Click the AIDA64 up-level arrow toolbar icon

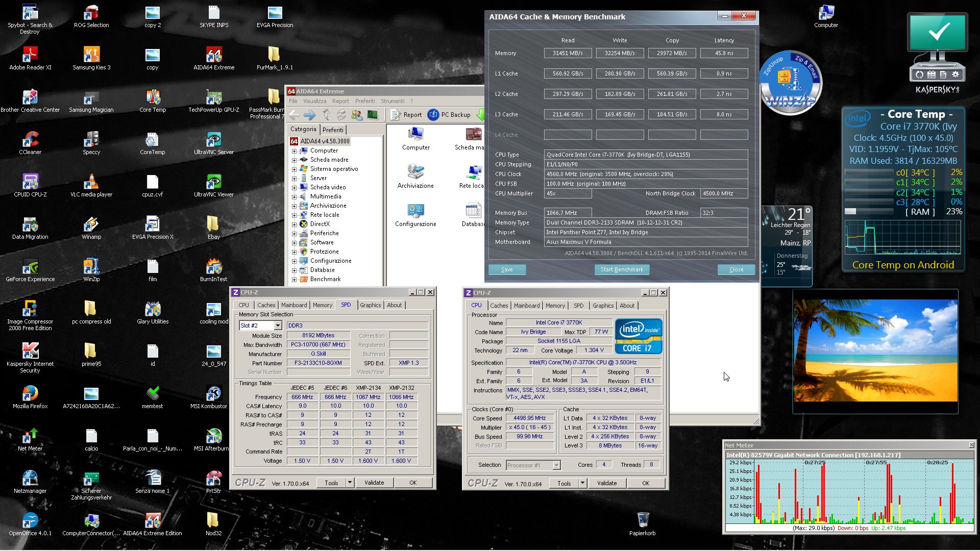(x=326, y=115)
